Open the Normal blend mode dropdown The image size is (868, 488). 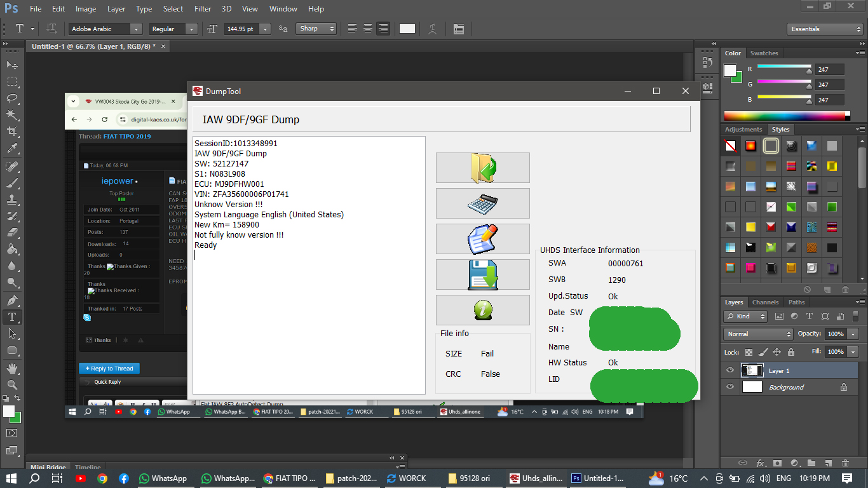pos(758,334)
